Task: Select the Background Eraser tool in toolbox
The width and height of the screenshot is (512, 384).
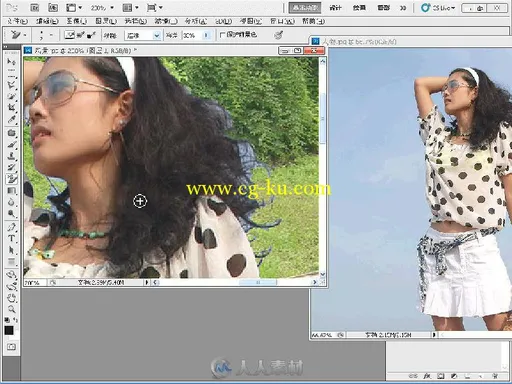Action: pos(11,179)
